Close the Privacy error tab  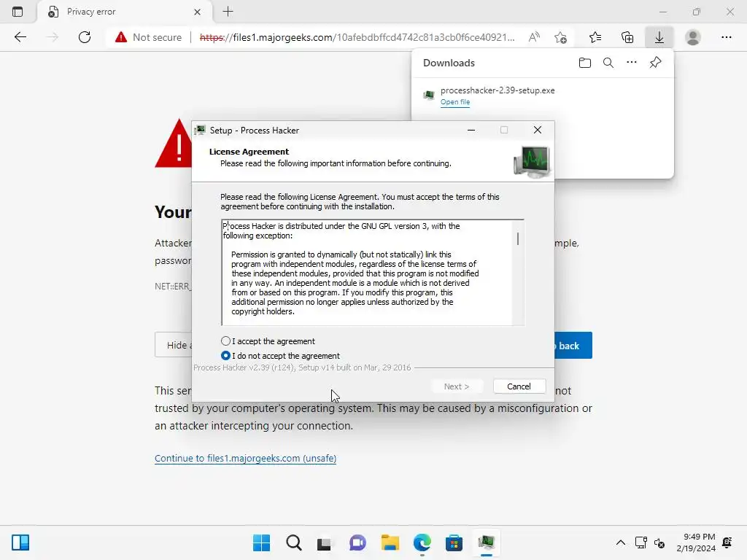tap(197, 12)
